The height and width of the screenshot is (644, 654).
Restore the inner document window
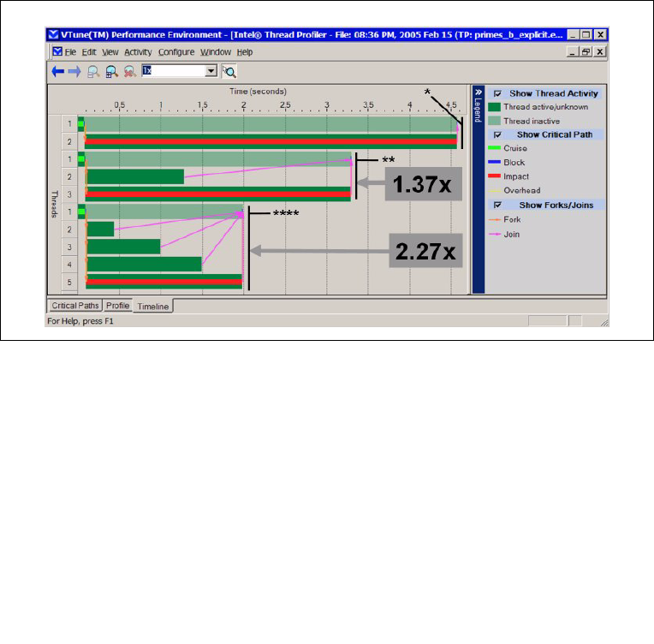(x=586, y=51)
